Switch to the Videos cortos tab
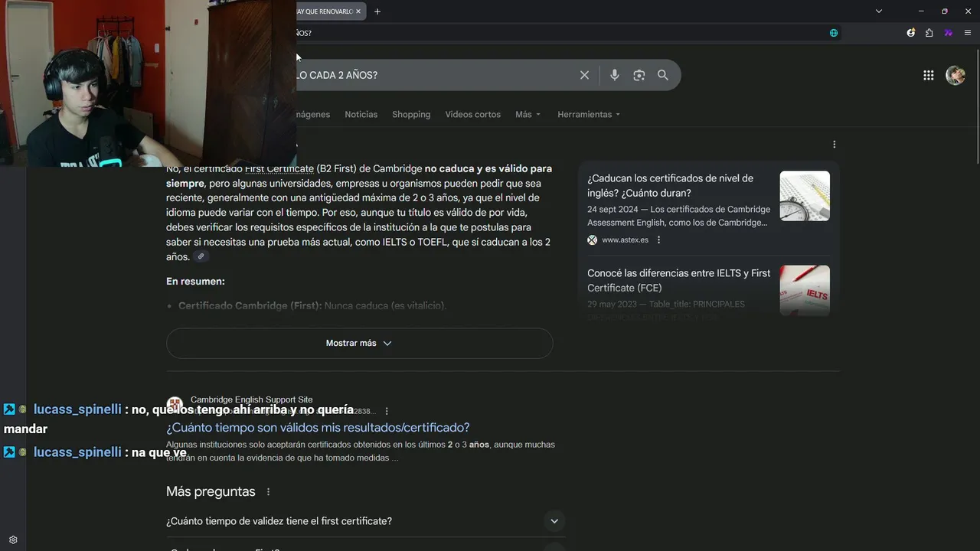Viewport: 980px width, 551px height. 472,114
